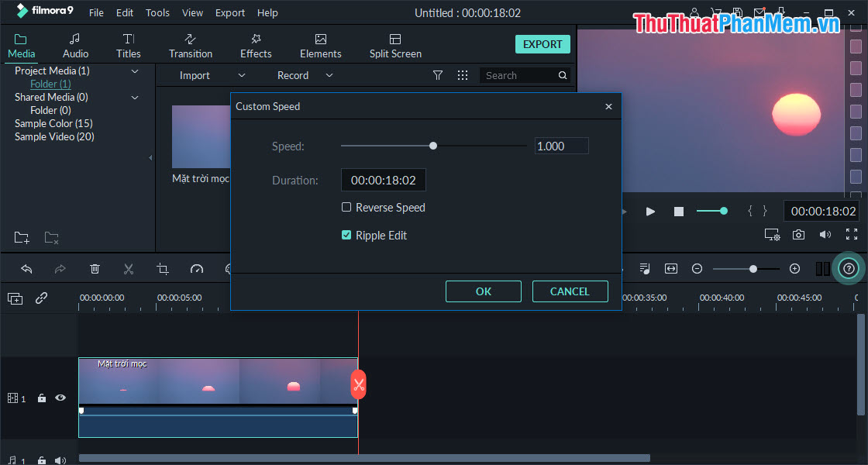Screen dimensions: 868x465
Task: Open the help question mark icon
Action: tap(849, 267)
